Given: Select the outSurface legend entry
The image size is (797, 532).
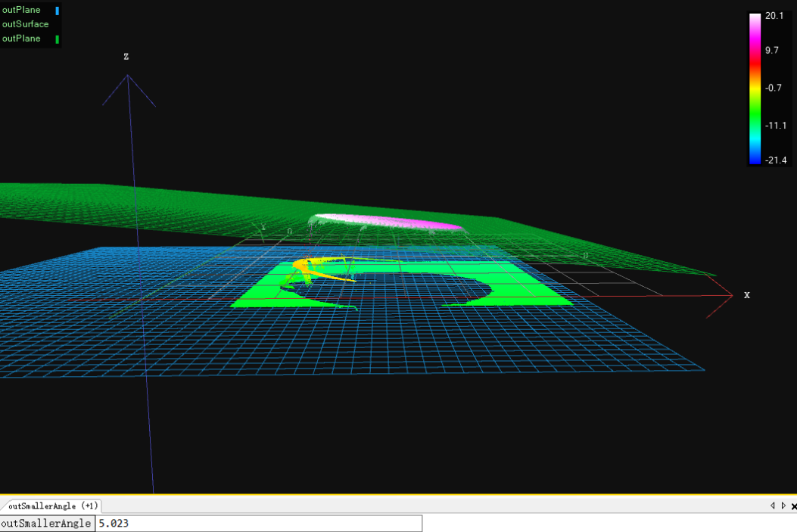Looking at the screenshot, I should tap(25, 24).
